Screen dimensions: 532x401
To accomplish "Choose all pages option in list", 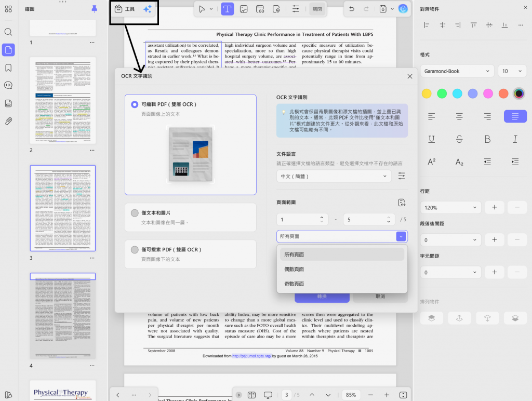I will tap(342, 255).
